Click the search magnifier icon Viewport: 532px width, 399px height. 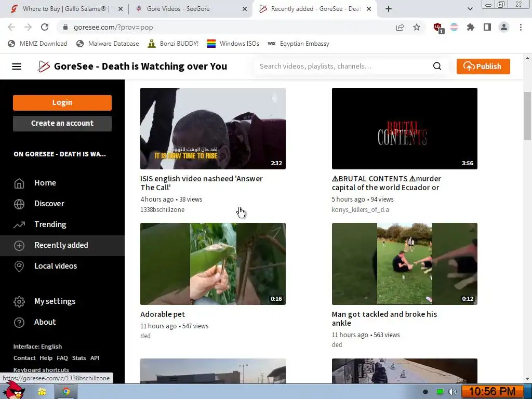coord(437,66)
